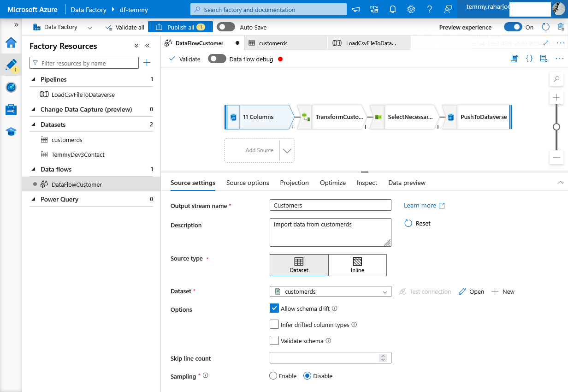Open the Home hub icon in sidebar

click(x=11, y=43)
